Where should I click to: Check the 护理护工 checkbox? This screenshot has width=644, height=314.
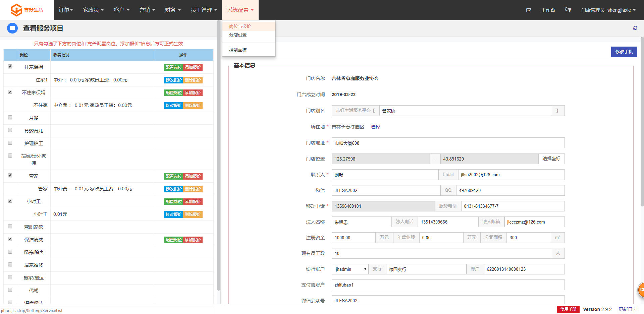10,143
